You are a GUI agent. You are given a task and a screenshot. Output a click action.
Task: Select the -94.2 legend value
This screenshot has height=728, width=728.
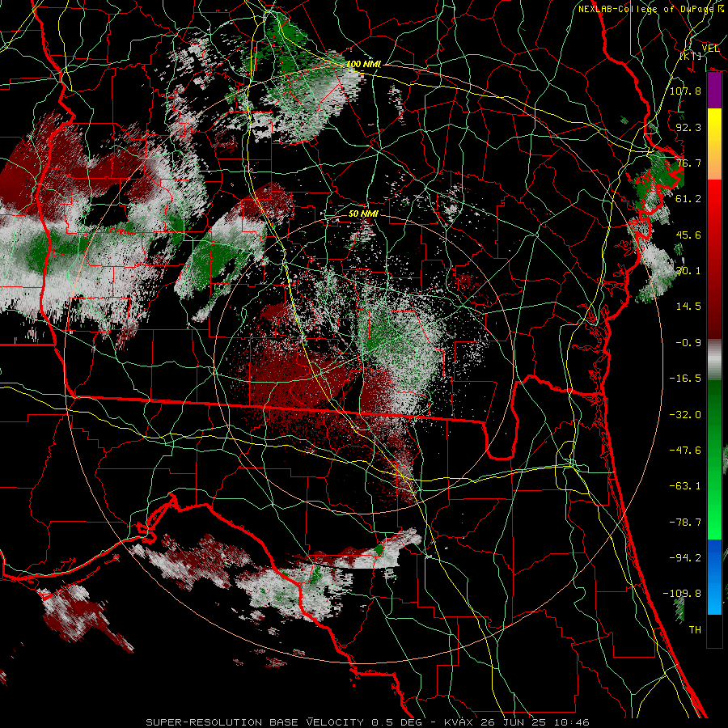(x=685, y=558)
